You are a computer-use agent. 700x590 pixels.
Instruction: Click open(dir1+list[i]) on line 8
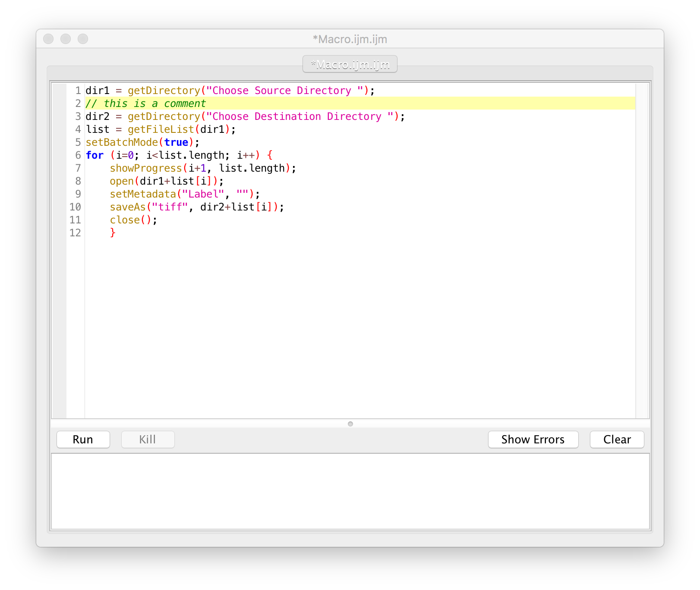click(x=167, y=181)
